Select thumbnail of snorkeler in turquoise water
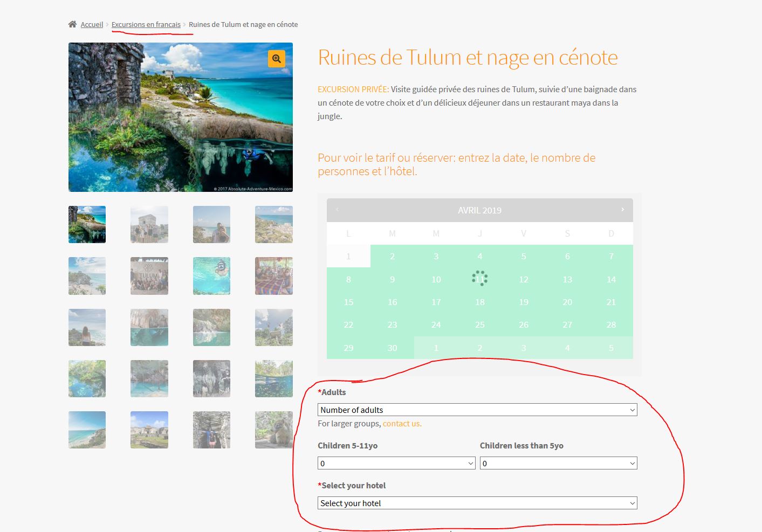Viewport: 762px width, 532px height. 211,276
